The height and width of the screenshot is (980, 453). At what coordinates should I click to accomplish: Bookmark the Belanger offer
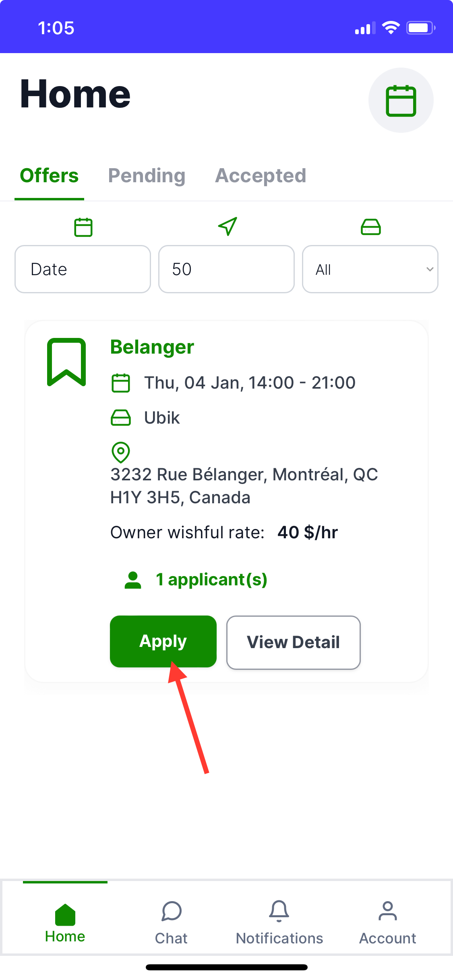coord(66,362)
